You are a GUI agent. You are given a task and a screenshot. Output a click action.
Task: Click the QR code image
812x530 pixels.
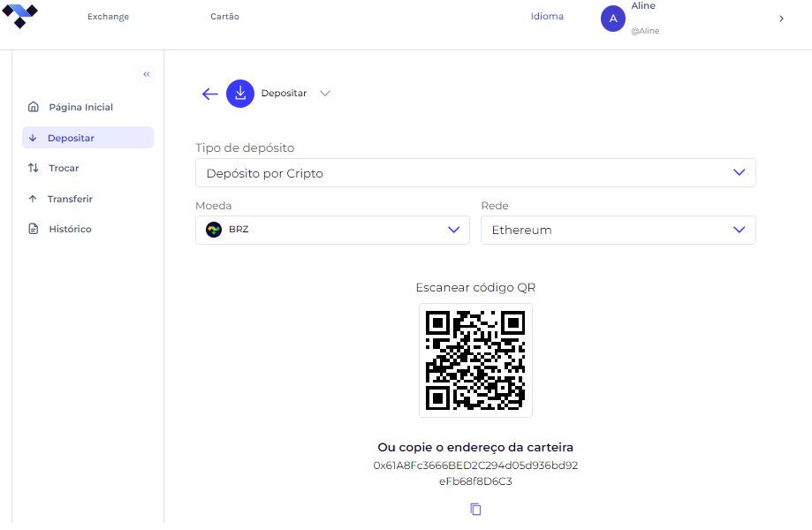tap(475, 360)
